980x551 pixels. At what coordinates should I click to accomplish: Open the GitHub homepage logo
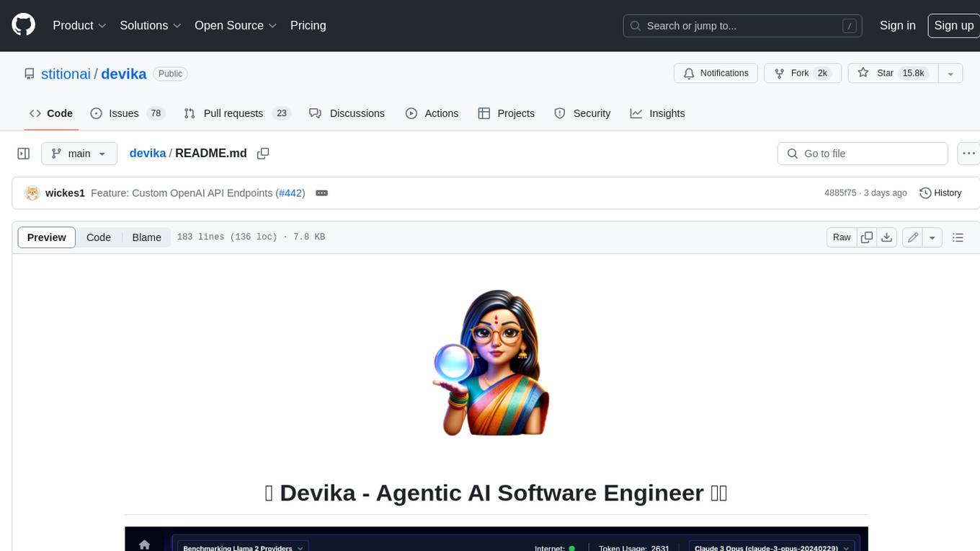23,25
